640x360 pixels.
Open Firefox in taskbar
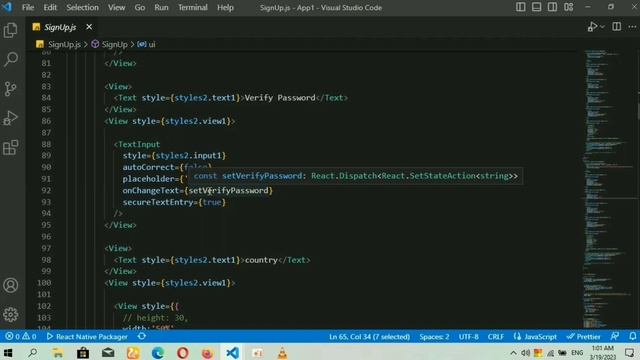click(x=207, y=353)
